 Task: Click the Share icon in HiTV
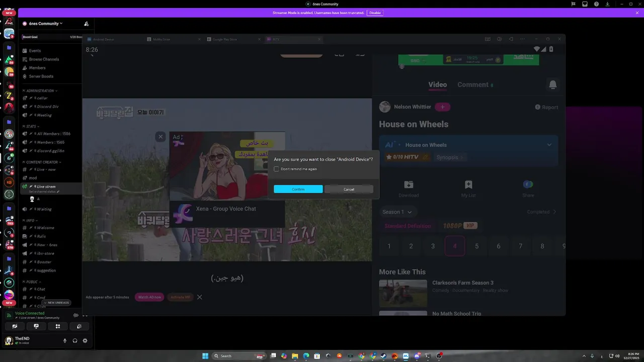pyautogui.click(x=528, y=185)
